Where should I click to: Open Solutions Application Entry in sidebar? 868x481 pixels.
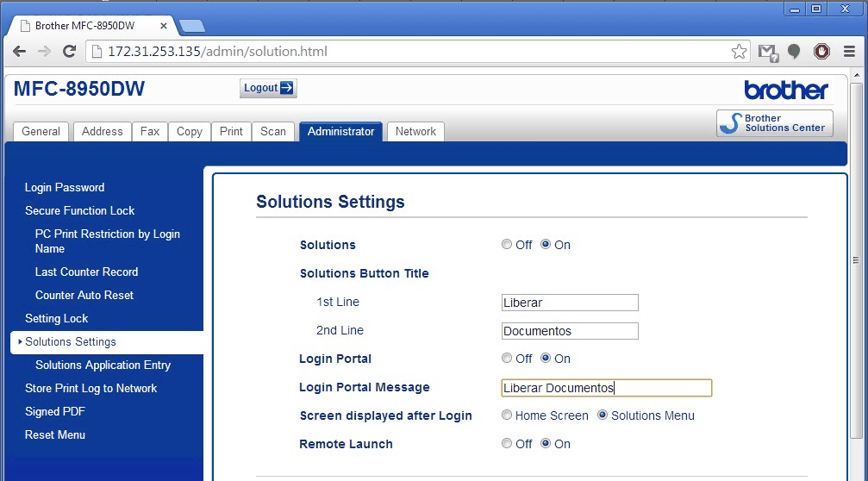point(103,365)
